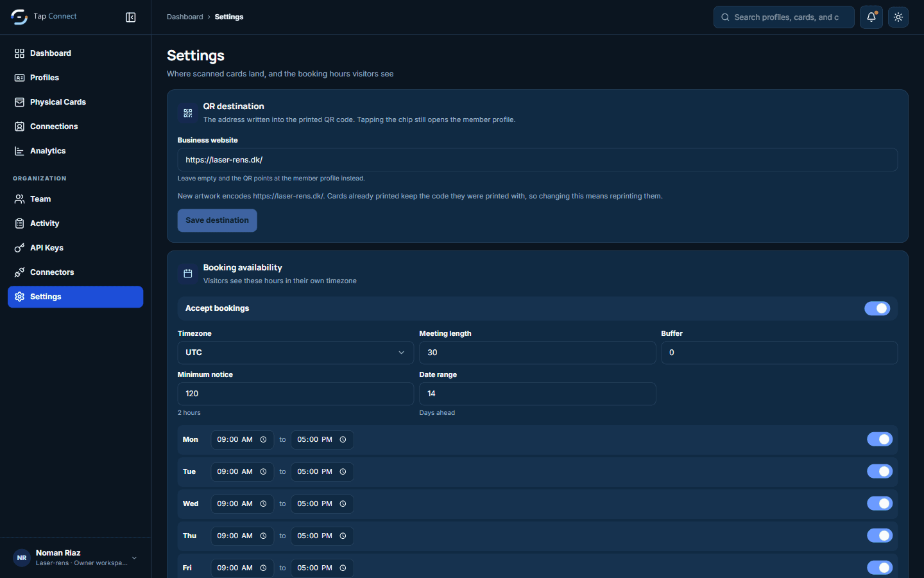Toggle the Accept bookings switch
Screen dimensions: 924x578
click(x=877, y=308)
